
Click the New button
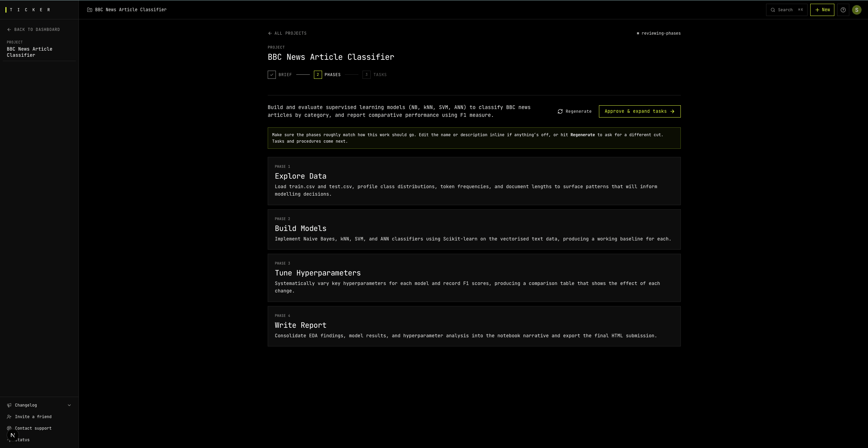pos(822,10)
